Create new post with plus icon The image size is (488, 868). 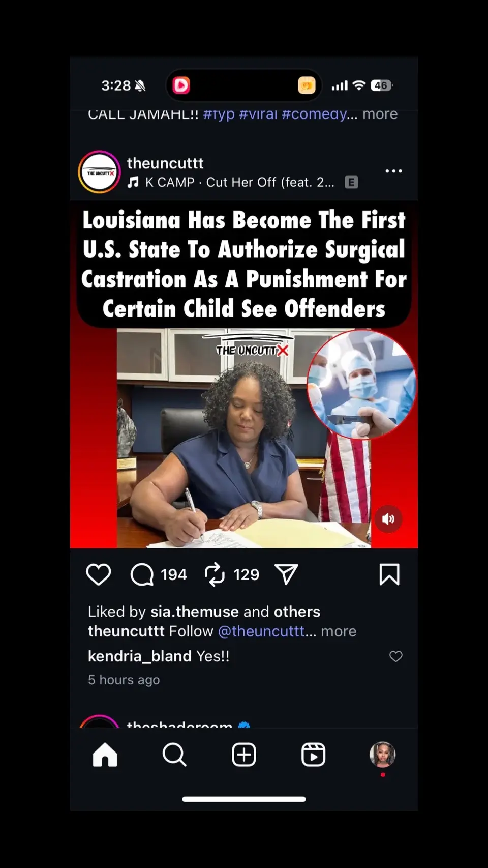(x=244, y=755)
